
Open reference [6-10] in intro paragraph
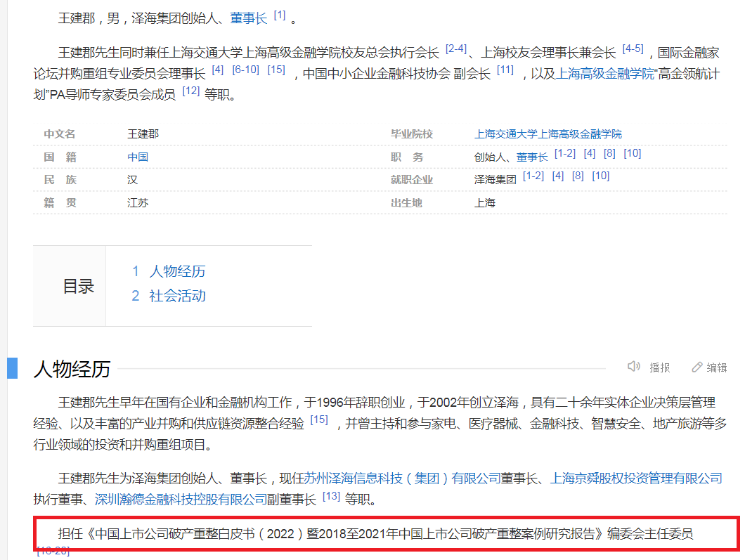tap(246, 70)
